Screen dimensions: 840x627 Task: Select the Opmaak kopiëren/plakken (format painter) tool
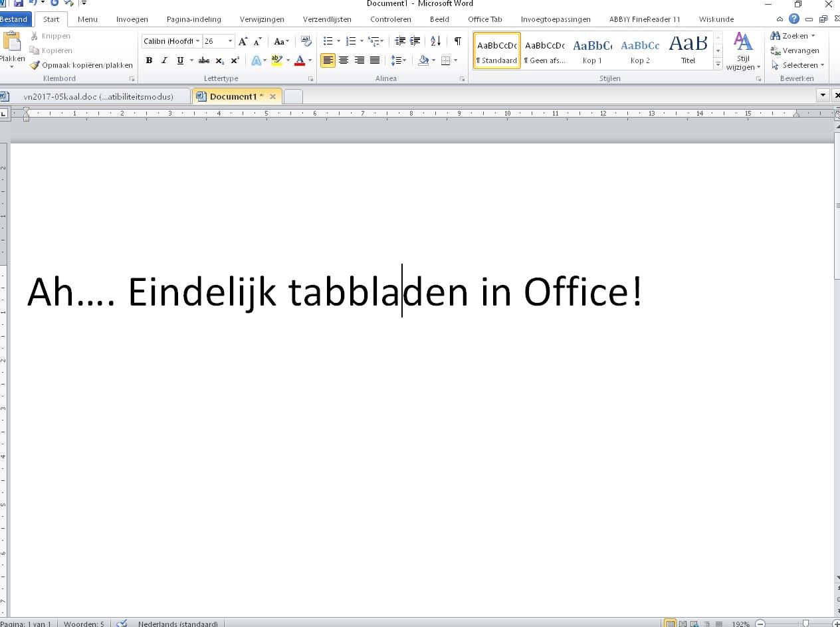click(35, 65)
